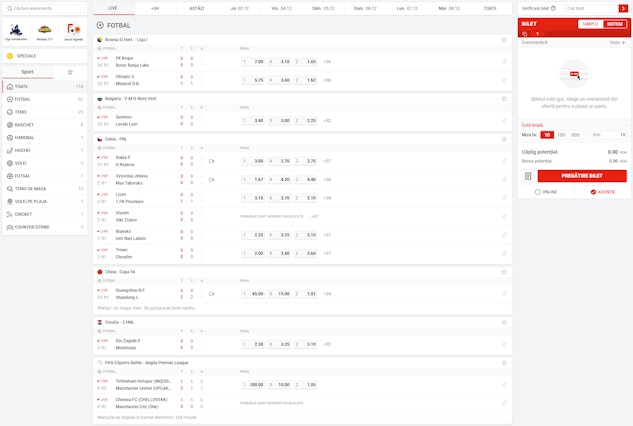Click the ticket list icon beside Pregătire Bilet
633x426 pixels.
(528, 176)
